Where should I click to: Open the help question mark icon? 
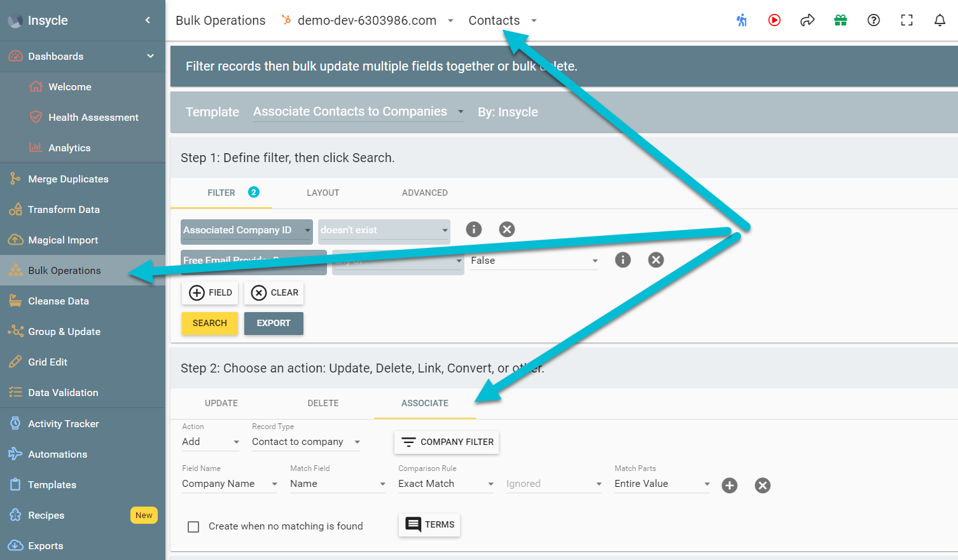click(873, 20)
